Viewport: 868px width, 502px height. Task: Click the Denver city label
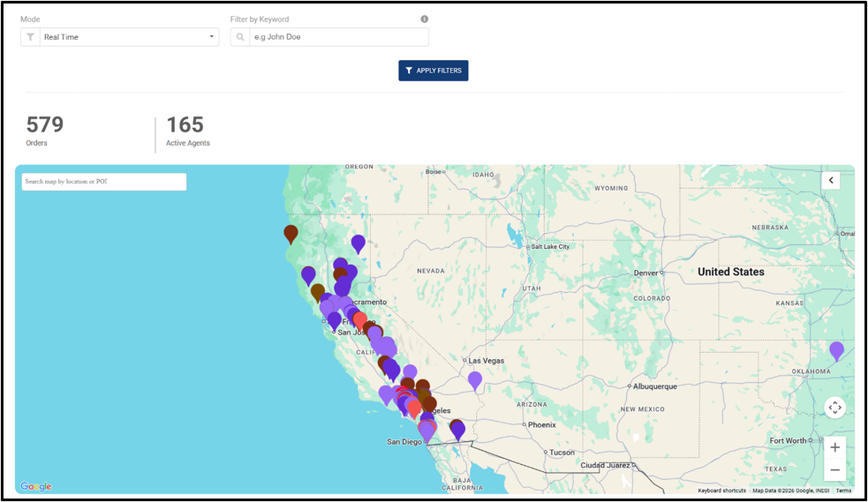[x=646, y=273]
